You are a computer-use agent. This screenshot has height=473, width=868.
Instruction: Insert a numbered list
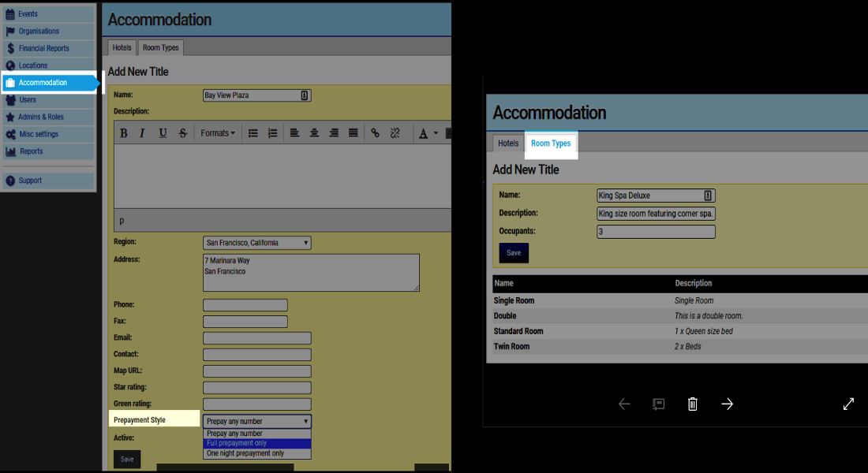272,133
